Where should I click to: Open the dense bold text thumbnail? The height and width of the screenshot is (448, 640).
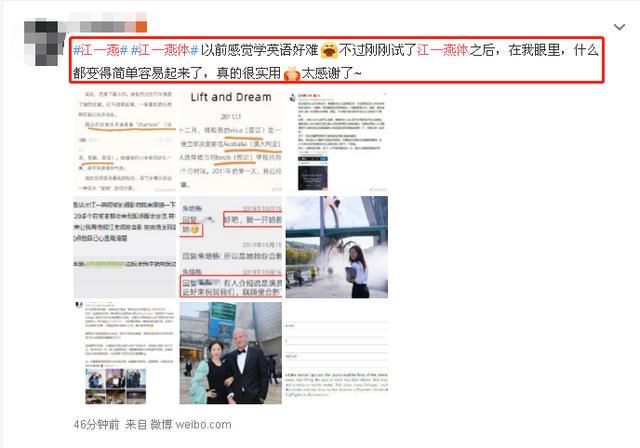pos(124,247)
